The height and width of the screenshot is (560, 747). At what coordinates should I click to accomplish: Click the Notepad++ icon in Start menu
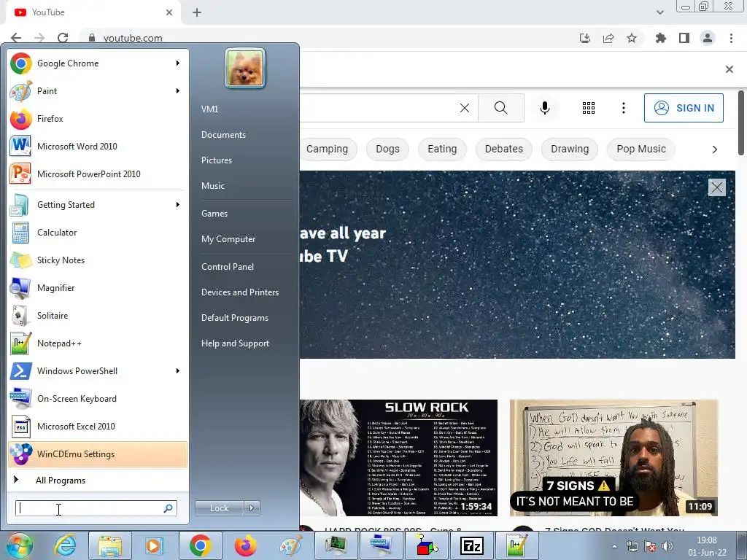pos(20,343)
